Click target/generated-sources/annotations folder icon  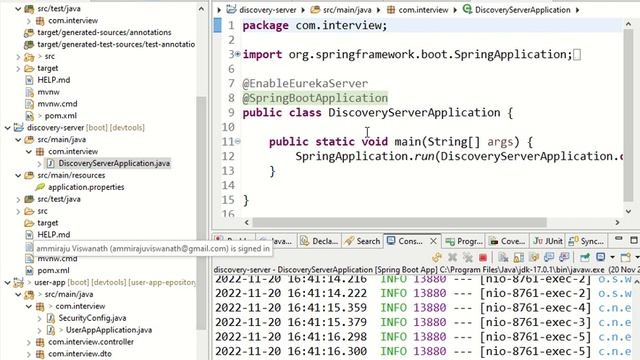29,32
